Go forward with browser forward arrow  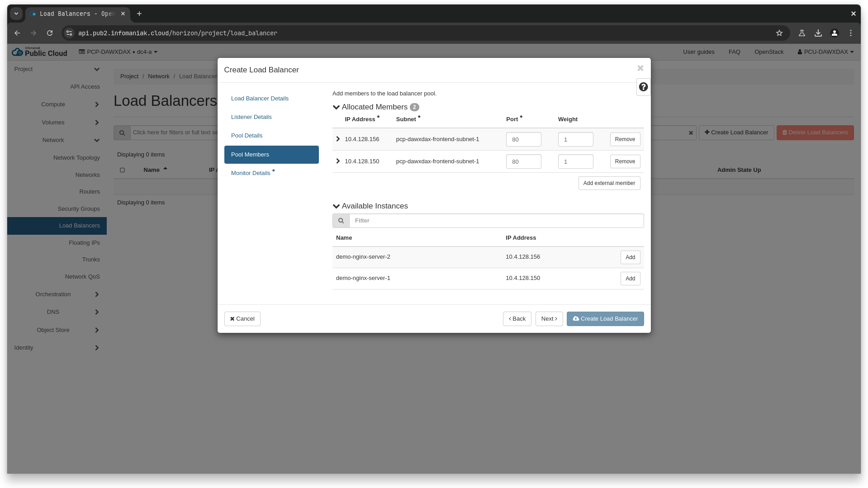click(x=33, y=33)
